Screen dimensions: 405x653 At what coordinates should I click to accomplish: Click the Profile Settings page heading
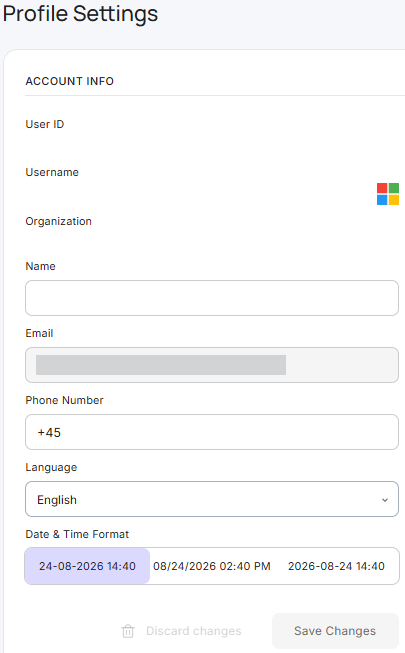click(x=80, y=13)
